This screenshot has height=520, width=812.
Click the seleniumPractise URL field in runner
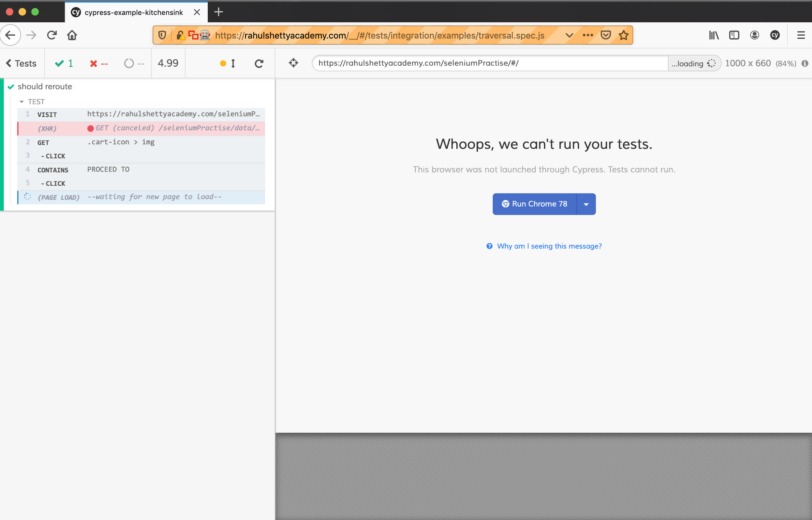point(489,63)
